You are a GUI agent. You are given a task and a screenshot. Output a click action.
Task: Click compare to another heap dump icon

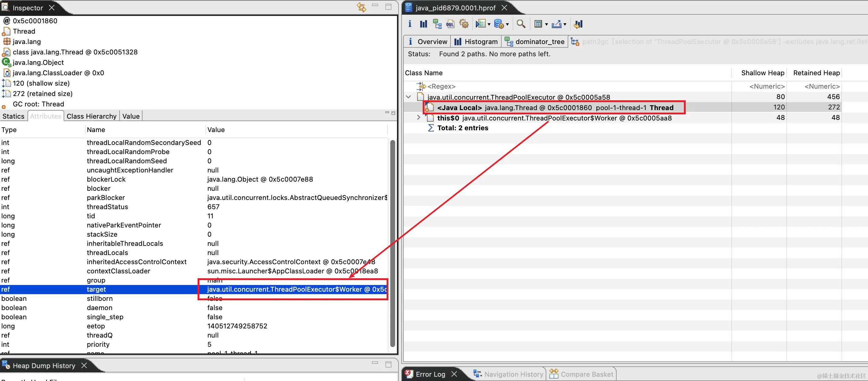coord(578,24)
